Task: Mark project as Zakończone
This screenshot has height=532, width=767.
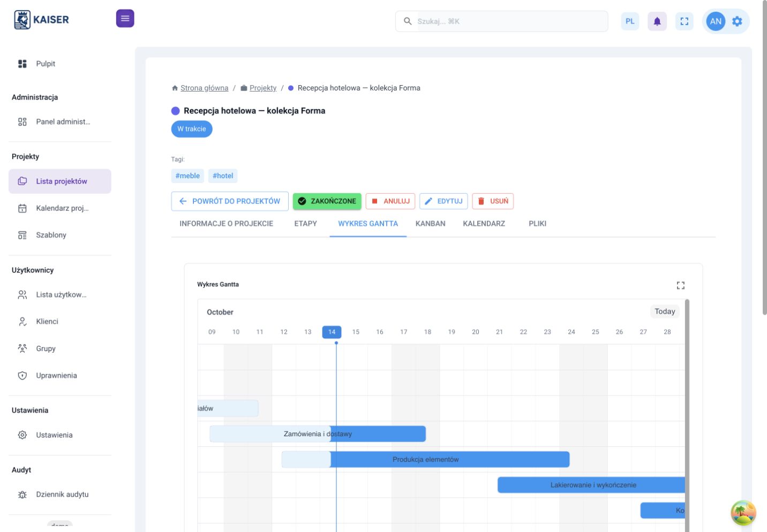Action: tap(327, 201)
